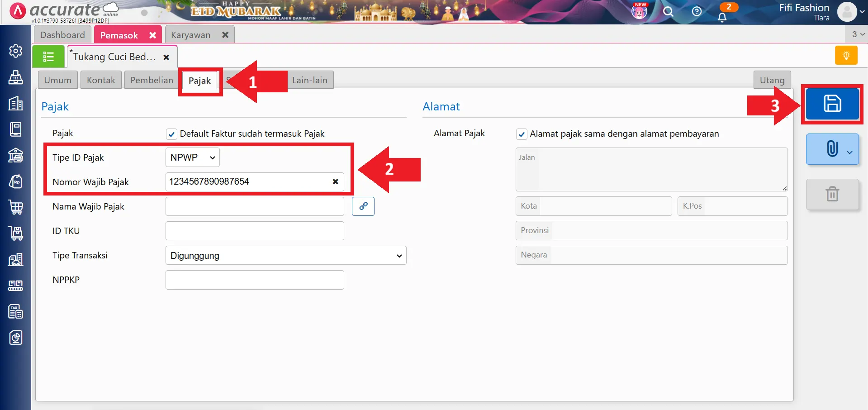Viewport: 868px width, 410px height.
Task: Open the Tipe ID Pajak NPWP dropdown
Action: click(x=192, y=157)
